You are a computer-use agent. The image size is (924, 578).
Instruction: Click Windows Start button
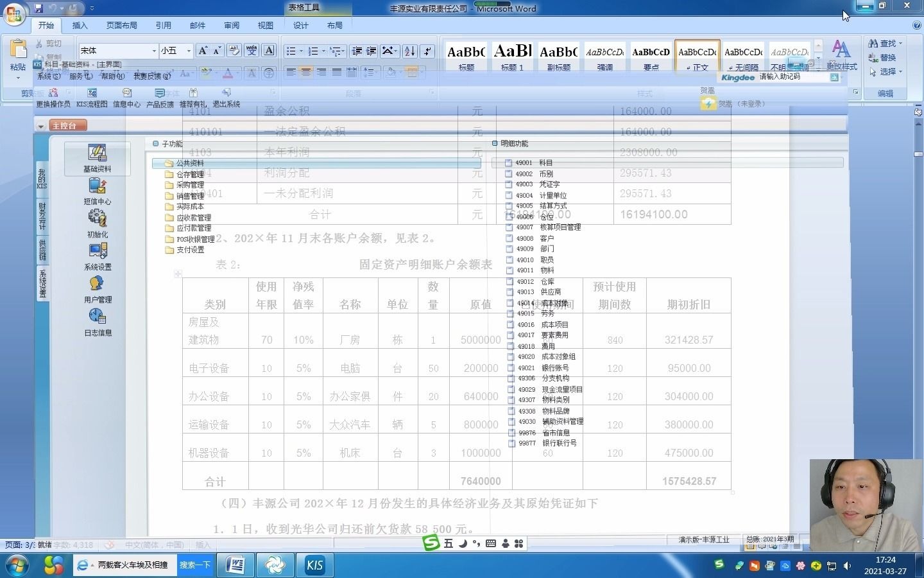pos(17,565)
